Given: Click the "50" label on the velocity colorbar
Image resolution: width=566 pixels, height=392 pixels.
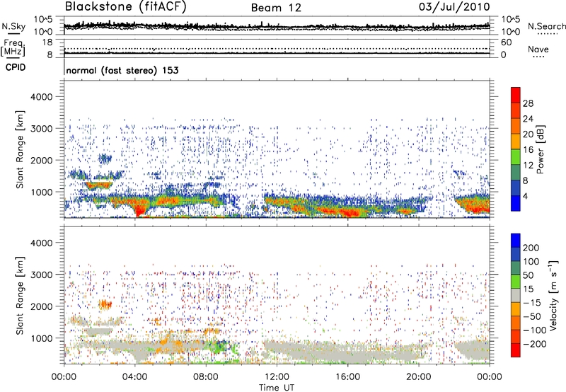Looking at the screenshot, I should [528, 275].
